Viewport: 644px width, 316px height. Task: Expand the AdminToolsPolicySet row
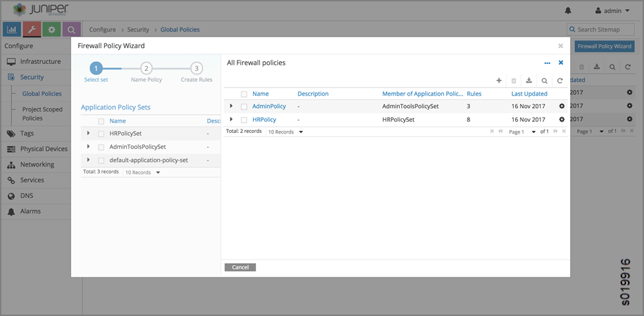(x=88, y=147)
